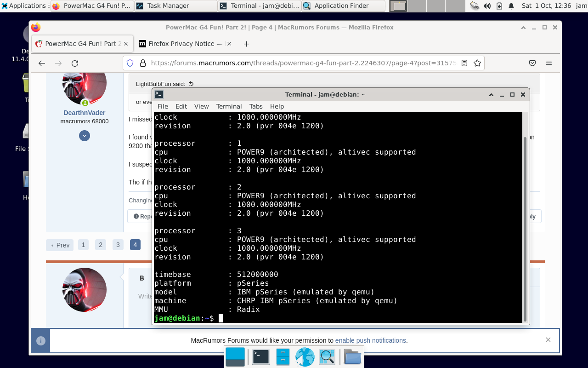Open the notifications bell icon
The height and width of the screenshot is (368, 588).
(511, 6)
